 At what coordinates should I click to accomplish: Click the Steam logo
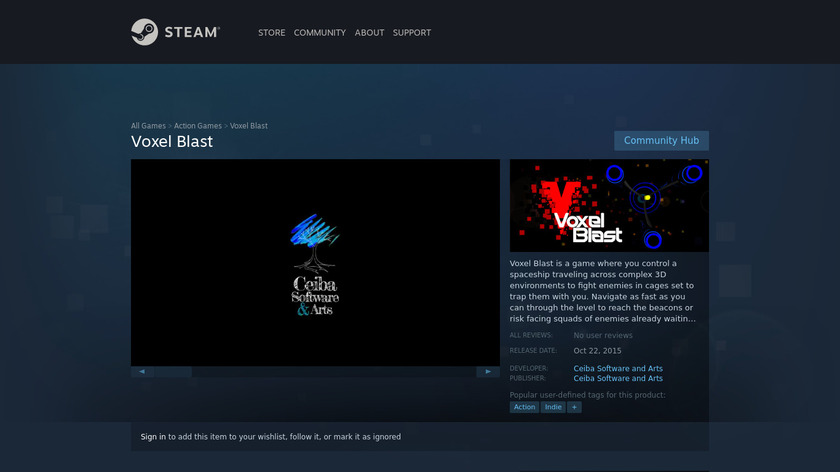(x=175, y=32)
